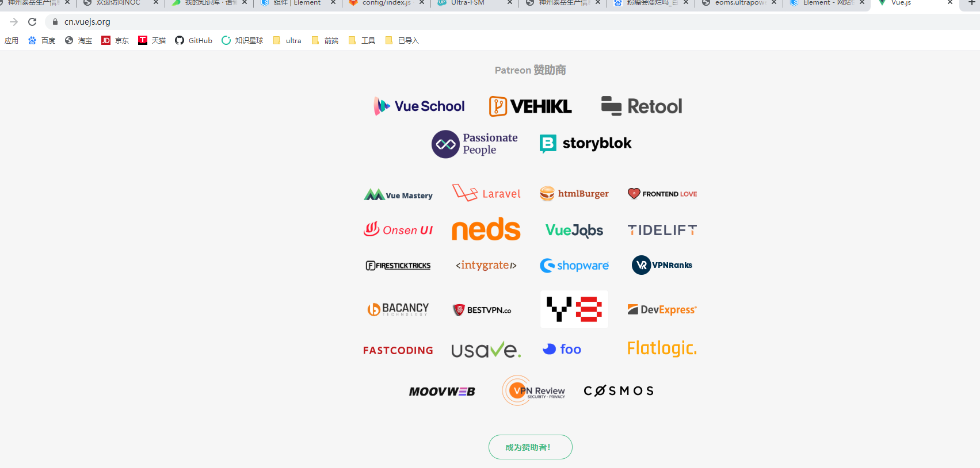Click the cn.vuejs.org address bar
The height and width of the screenshot is (468, 980).
click(512, 22)
